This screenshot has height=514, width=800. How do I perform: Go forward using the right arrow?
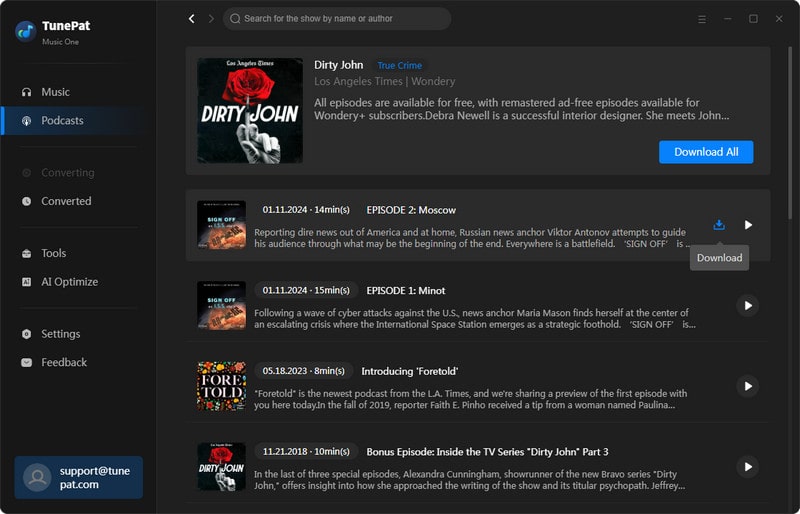[x=211, y=19]
